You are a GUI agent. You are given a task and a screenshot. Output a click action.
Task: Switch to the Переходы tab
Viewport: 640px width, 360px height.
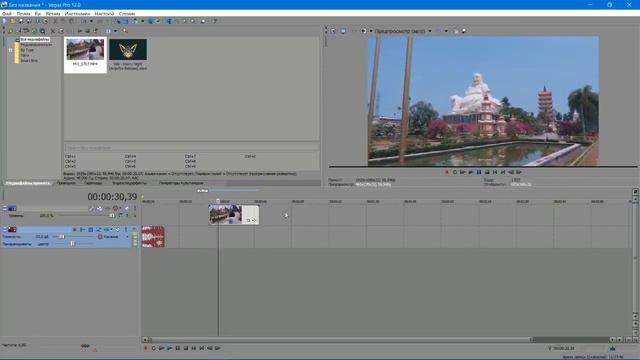coord(93,183)
